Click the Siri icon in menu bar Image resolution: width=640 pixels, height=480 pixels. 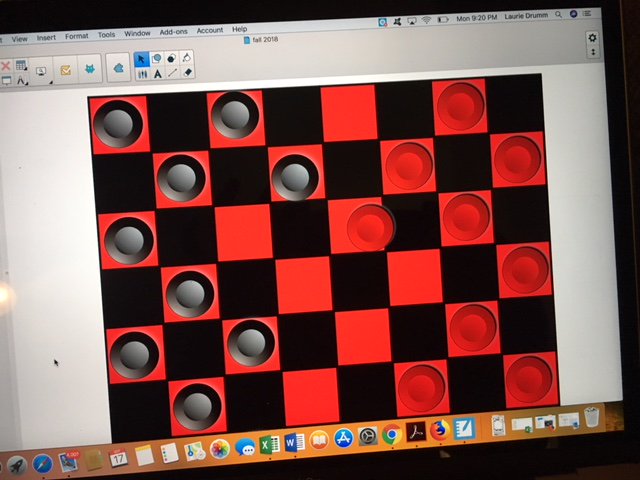573,14
